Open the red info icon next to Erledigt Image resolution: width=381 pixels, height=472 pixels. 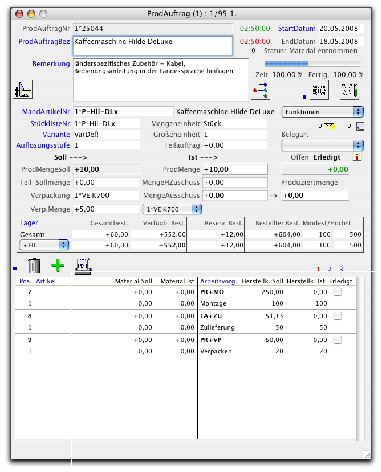tap(357, 157)
